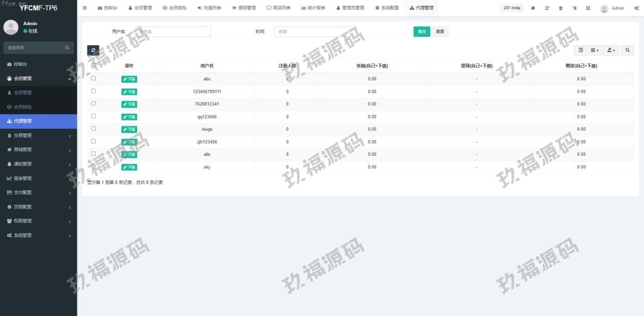
Task: Click the hamburger sidebar toggle icon
Action: pos(85,8)
